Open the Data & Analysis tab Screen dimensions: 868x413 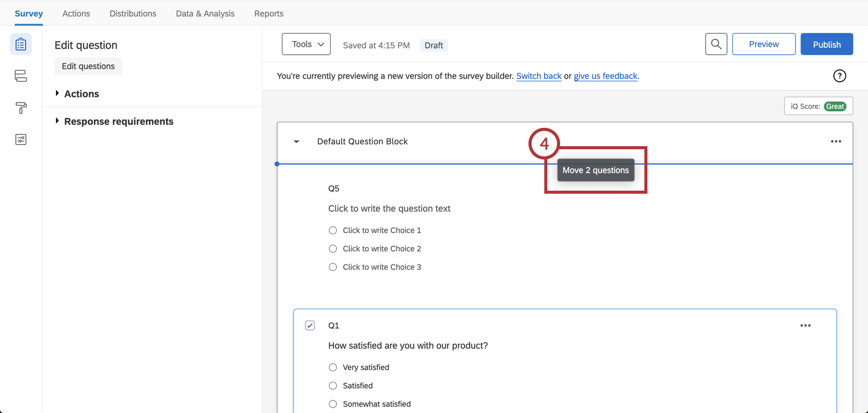point(205,14)
